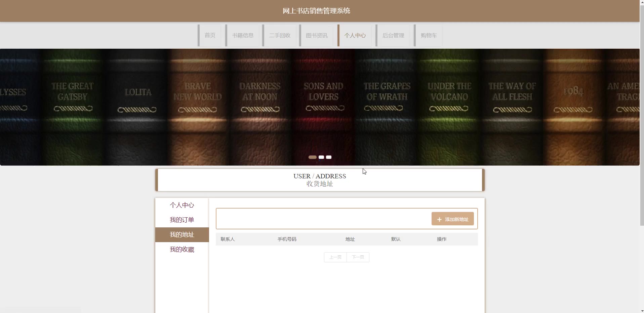Open 我的订单 in the sidebar
This screenshot has height=313, width=644.
click(182, 220)
